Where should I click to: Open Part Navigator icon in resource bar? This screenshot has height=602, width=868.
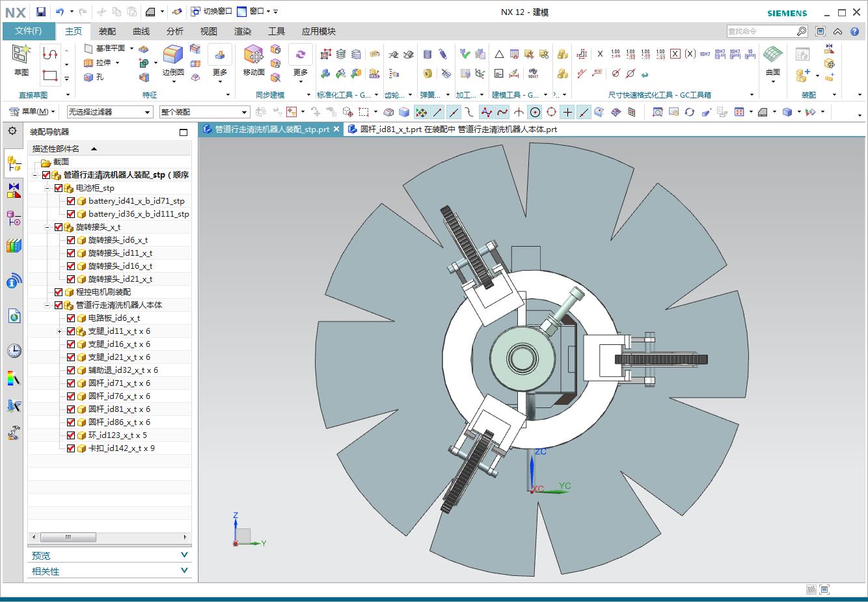click(x=14, y=219)
